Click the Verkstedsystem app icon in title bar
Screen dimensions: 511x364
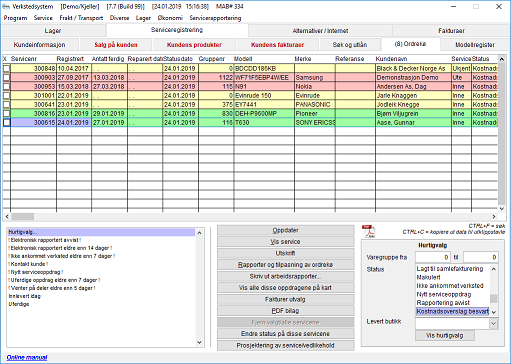(x=6, y=6)
